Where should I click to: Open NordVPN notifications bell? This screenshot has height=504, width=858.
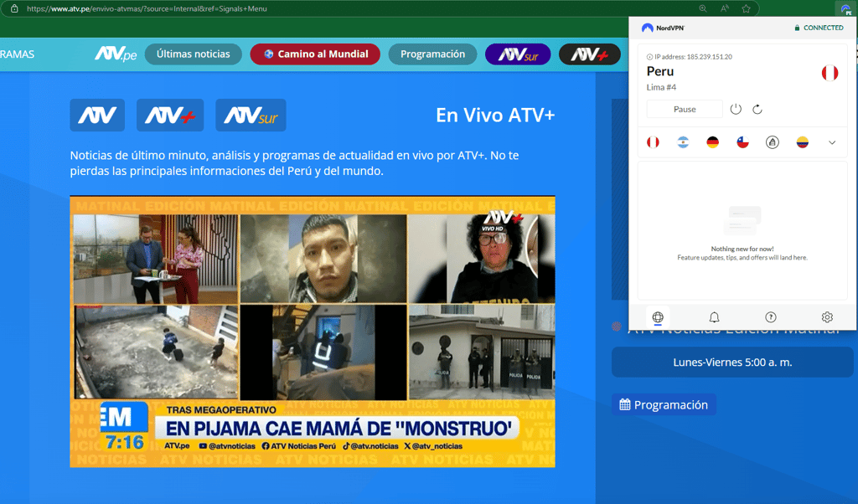(714, 317)
